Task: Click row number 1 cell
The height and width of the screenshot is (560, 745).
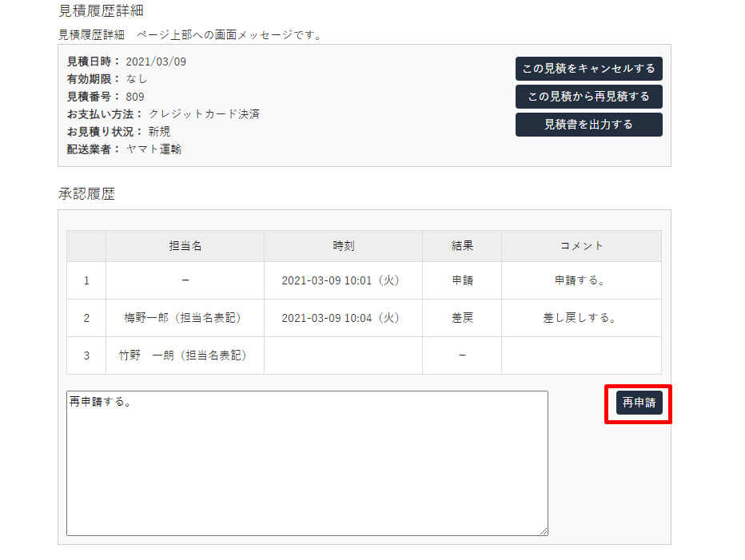Action: point(86,280)
